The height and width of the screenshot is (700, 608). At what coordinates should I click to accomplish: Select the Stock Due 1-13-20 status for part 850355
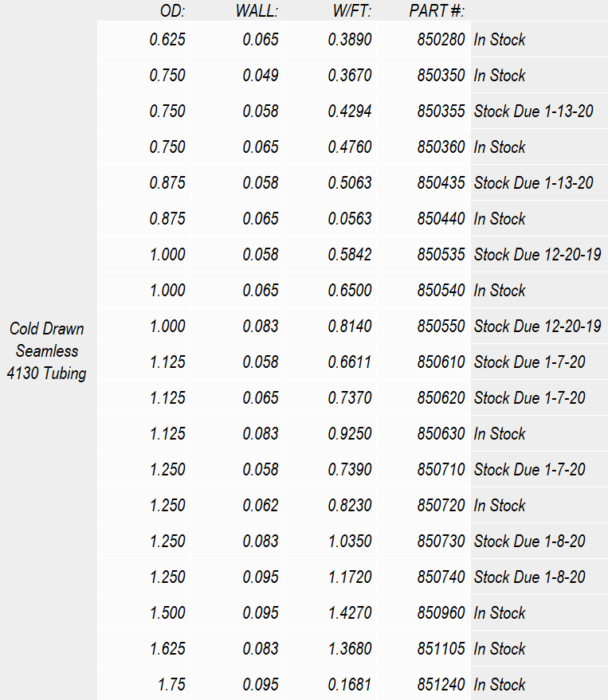(x=533, y=111)
